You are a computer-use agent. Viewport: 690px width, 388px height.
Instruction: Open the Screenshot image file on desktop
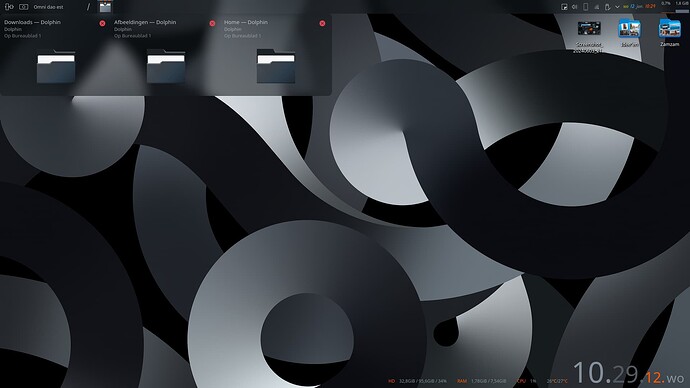click(x=589, y=36)
